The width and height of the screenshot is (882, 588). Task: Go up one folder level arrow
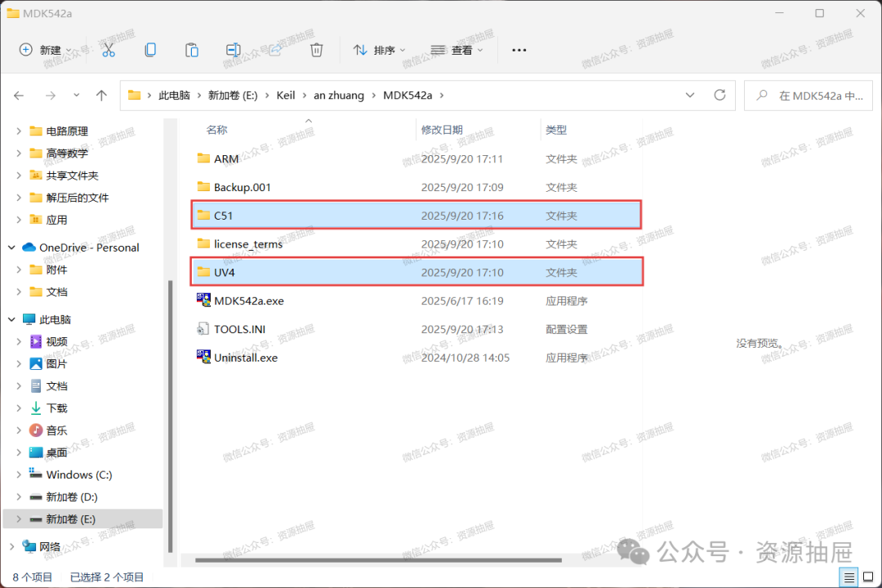(101, 96)
